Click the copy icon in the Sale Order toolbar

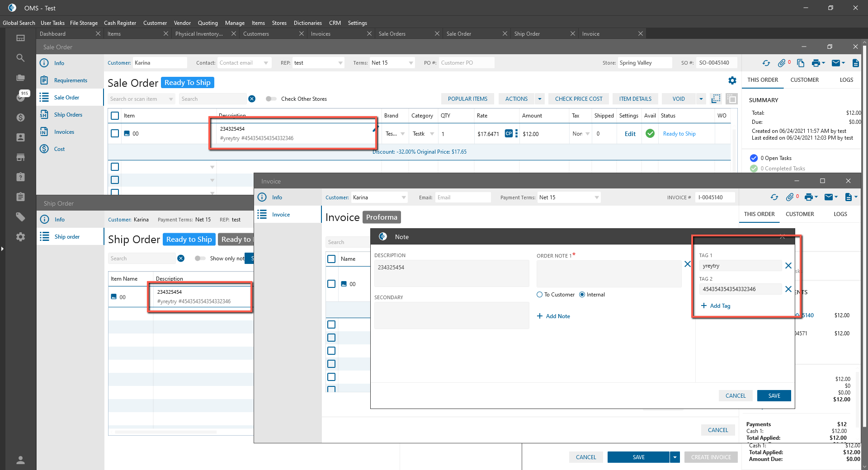(801, 63)
